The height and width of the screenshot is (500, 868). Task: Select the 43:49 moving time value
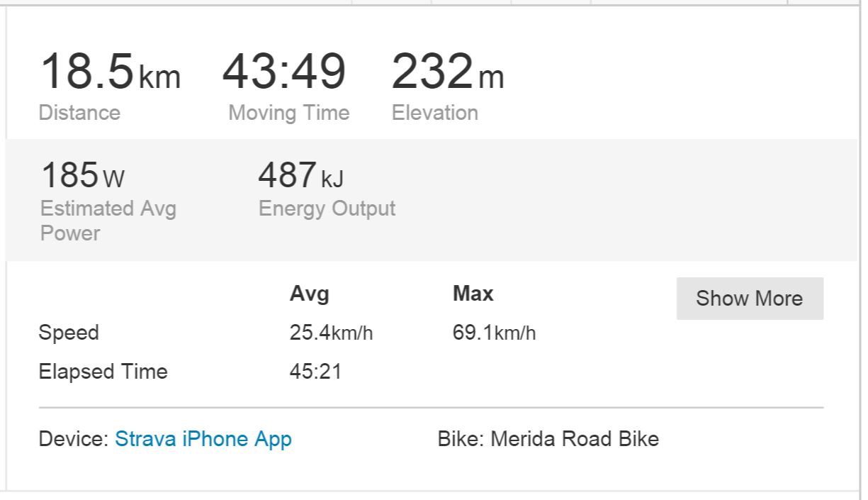(x=284, y=72)
